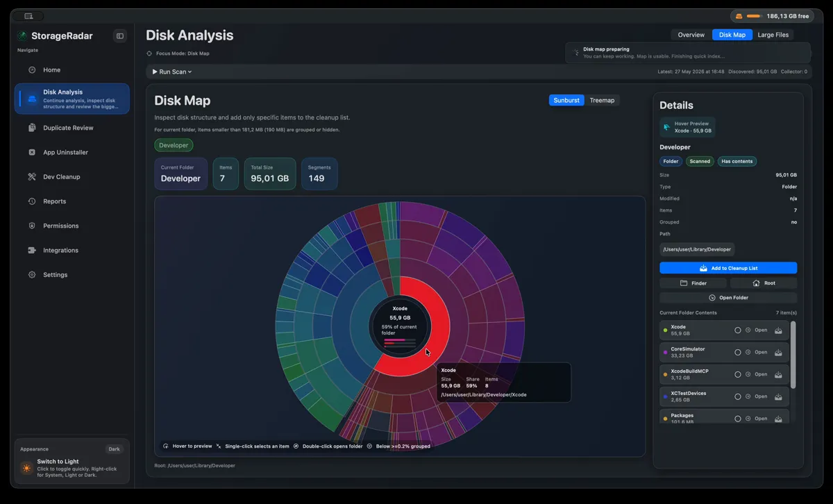Open Integrations in the sidebar
833x504 pixels.
(x=71, y=250)
